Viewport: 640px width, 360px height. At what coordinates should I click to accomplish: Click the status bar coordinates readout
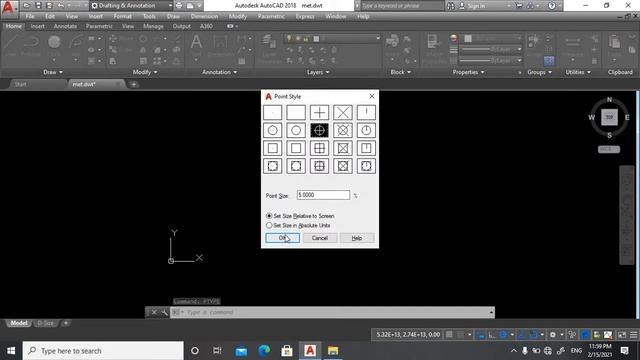[407, 335]
